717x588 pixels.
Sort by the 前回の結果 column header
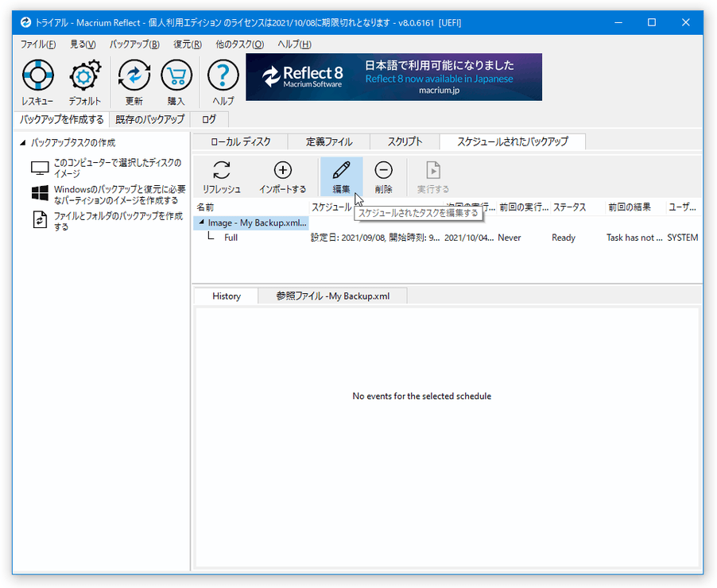[634, 207]
